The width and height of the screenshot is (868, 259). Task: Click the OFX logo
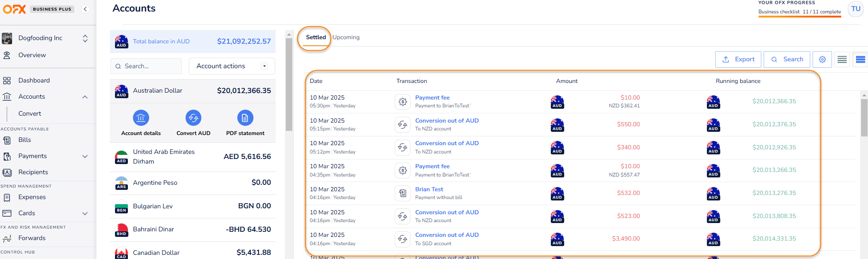[x=14, y=9]
